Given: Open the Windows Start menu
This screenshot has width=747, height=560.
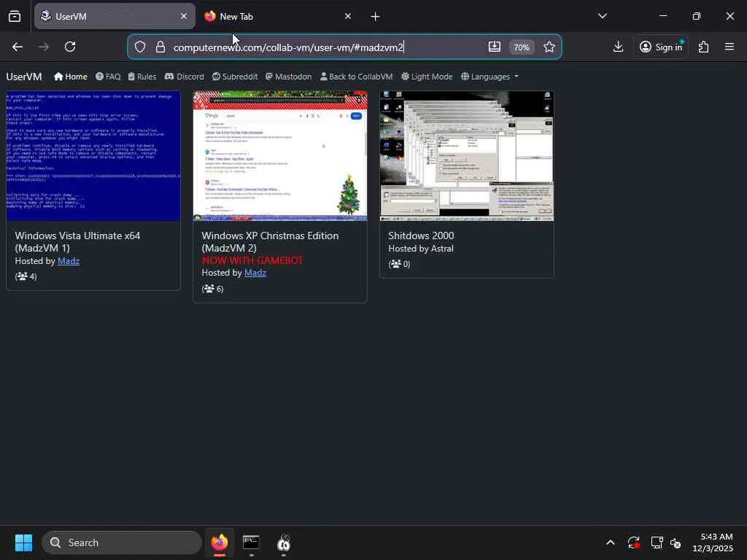Looking at the screenshot, I should pos(23,542).
